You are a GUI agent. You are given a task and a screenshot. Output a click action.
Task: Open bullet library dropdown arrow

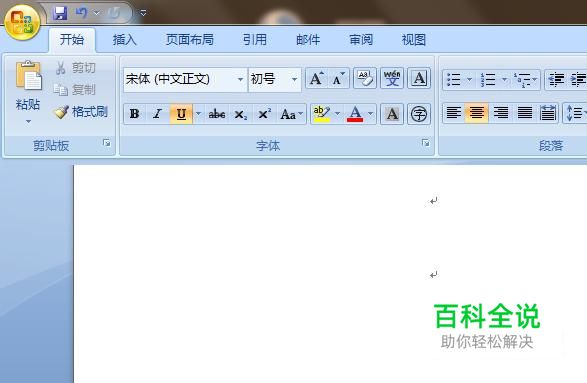point(469,79)
